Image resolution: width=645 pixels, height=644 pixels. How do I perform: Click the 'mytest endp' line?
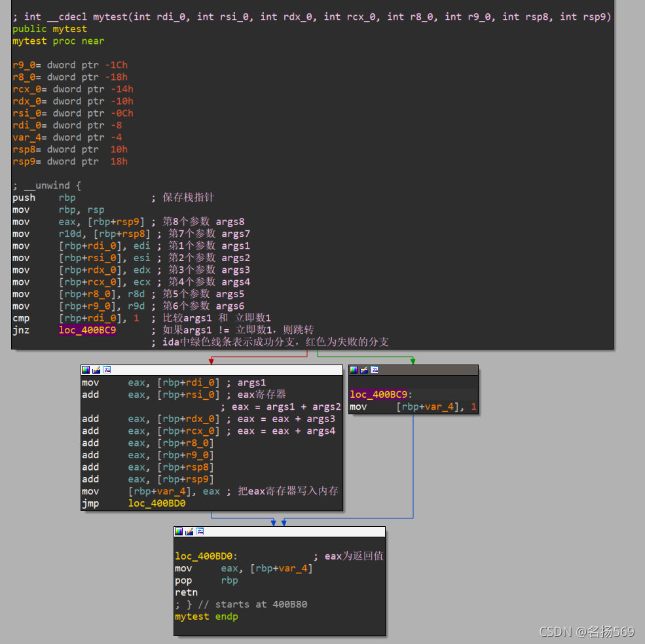[206, 617]
